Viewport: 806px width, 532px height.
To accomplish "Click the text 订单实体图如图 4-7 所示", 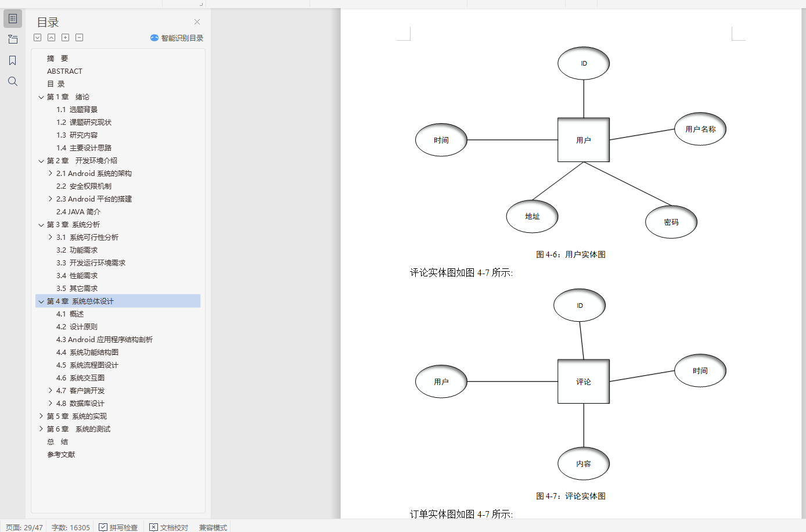I will (x=462, y=514).
